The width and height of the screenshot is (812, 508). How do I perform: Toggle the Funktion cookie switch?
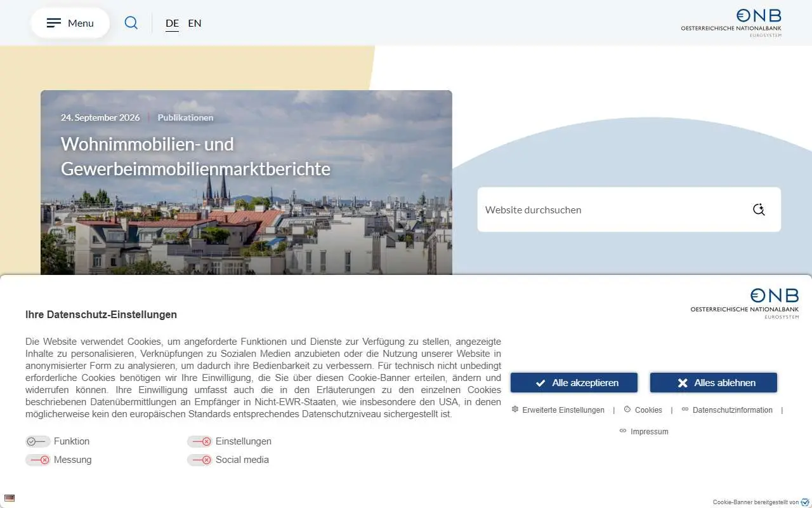38,441
